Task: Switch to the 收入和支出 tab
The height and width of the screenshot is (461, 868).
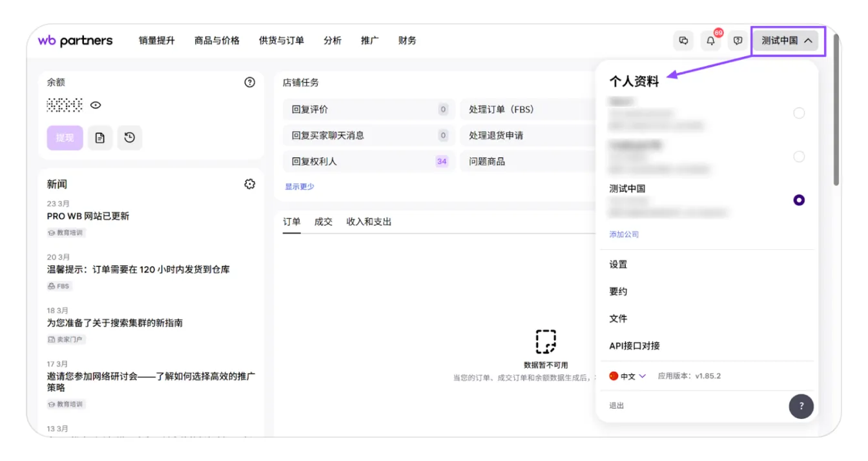Action: (369, 221)
